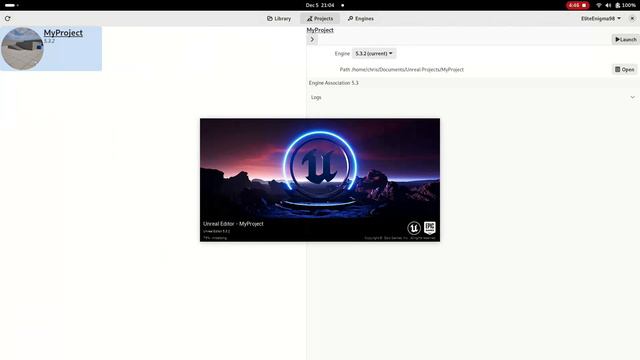Expand the Logs section

pos(473,97)
